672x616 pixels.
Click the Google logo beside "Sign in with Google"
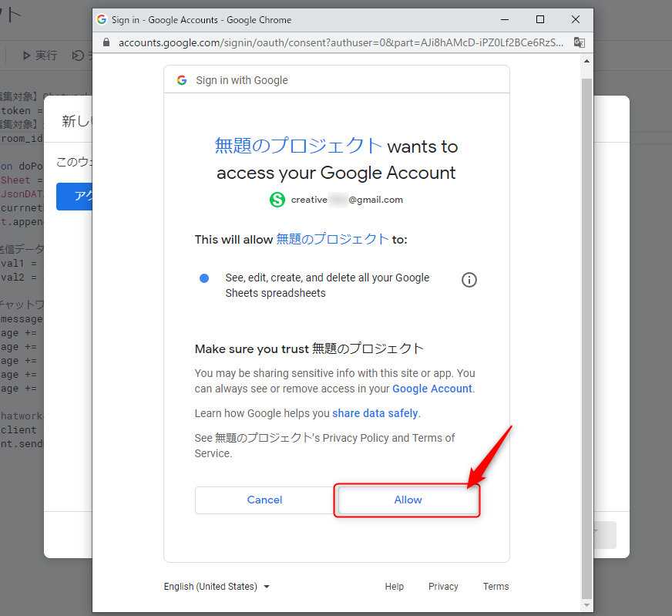click(182, 80)
